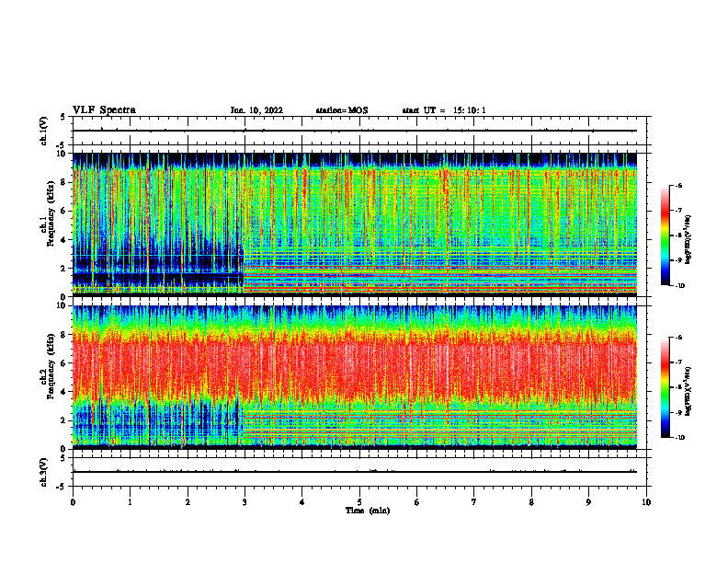Image resolution: width=728 pixels, height=563 pixels.
Task: Click time axis tick label "3"
Action: pos(245,502)
